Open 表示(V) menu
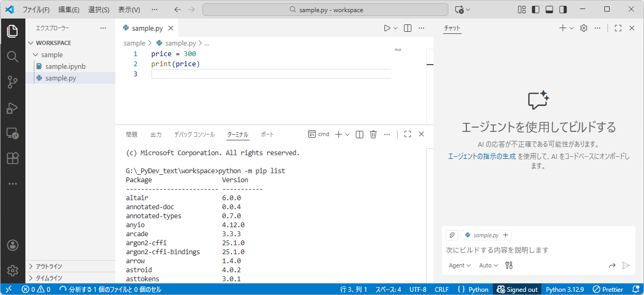The image size is (644, 295). [x=129, y=10]
